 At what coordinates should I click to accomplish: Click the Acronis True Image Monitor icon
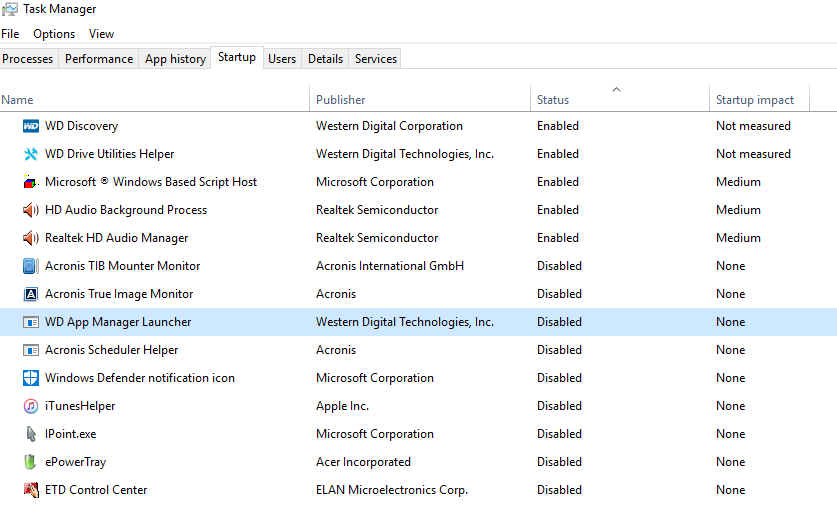pos(30,294)
